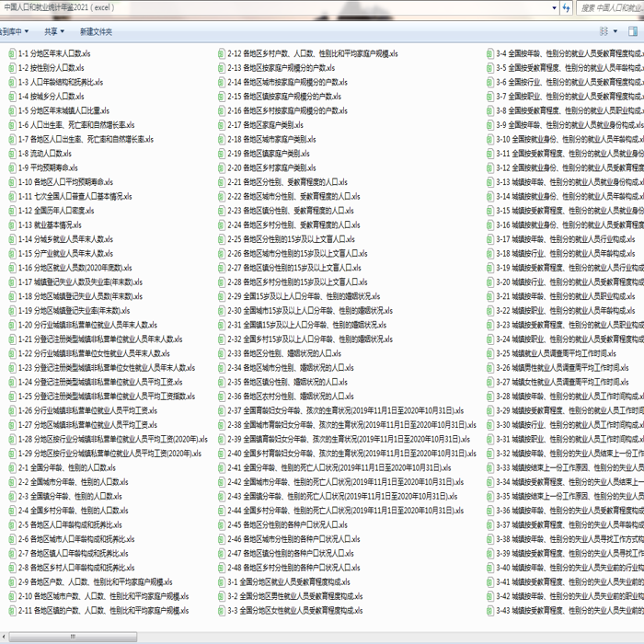
Task: Click the file icon of 1-8 流动人口数
Action: click(12, 154)
